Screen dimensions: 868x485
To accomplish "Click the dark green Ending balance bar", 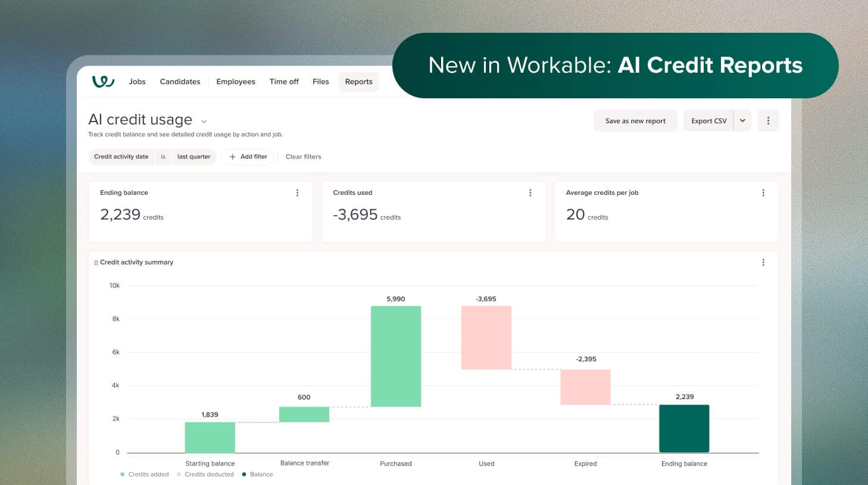I will [x=684, y=428].
